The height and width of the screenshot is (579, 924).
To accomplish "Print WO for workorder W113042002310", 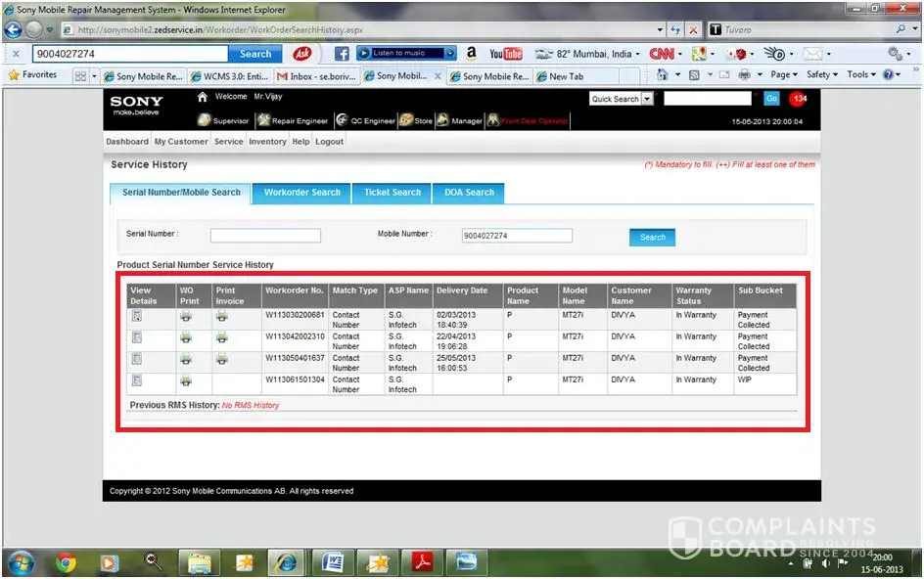I will point(186,337).
